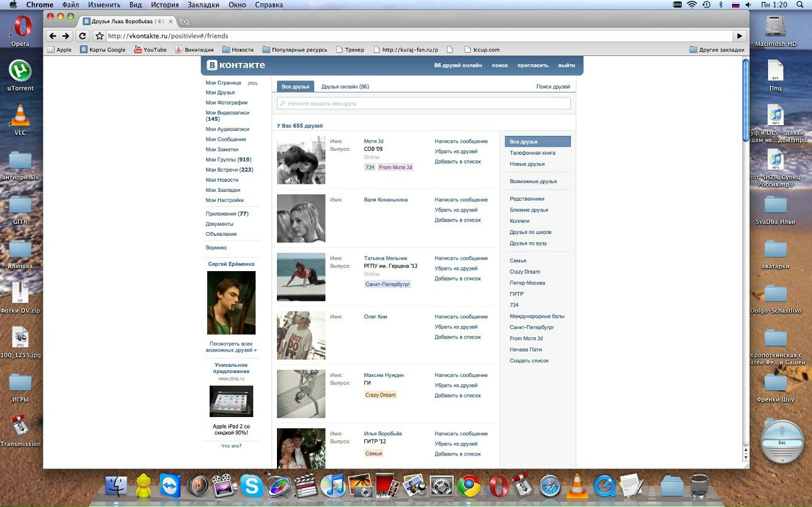This screenshot has height=507, width=812.
Task: Select the Новые друзья filter in the sidebar
Action: pos(527,164)
